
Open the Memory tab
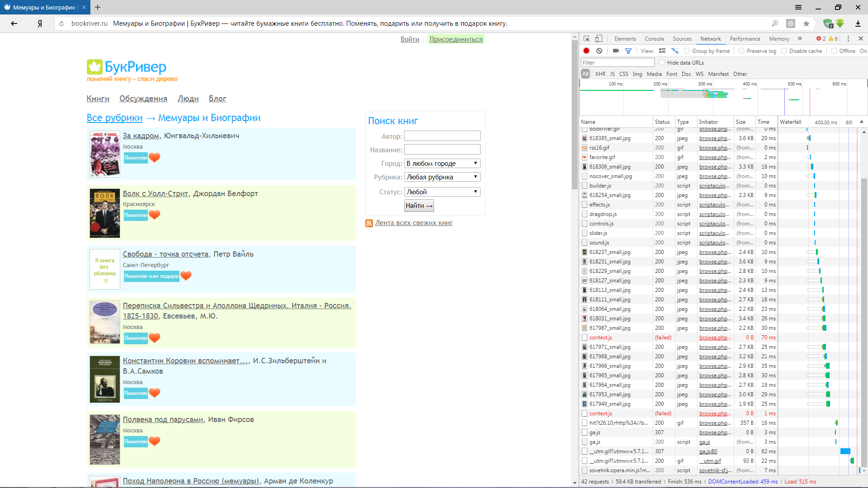coord(779,39)
